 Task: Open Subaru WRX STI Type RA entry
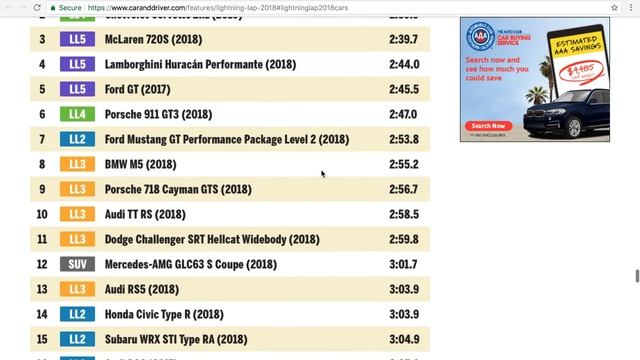click(176, 339)
